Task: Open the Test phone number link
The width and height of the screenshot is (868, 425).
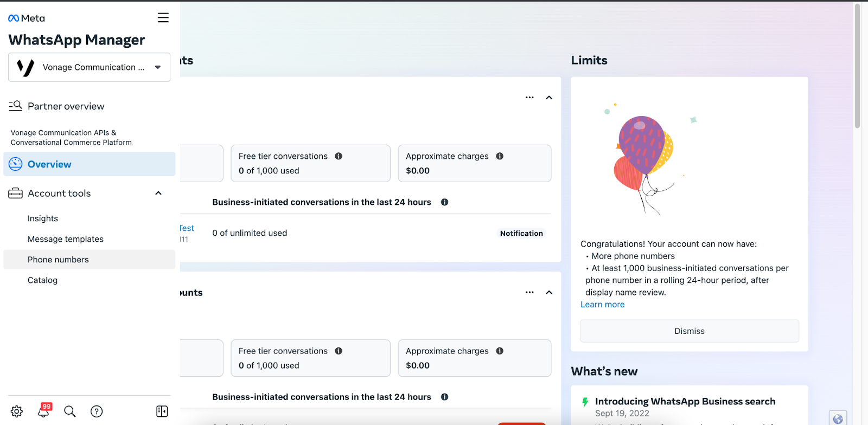Action: [x=187, y=228]
